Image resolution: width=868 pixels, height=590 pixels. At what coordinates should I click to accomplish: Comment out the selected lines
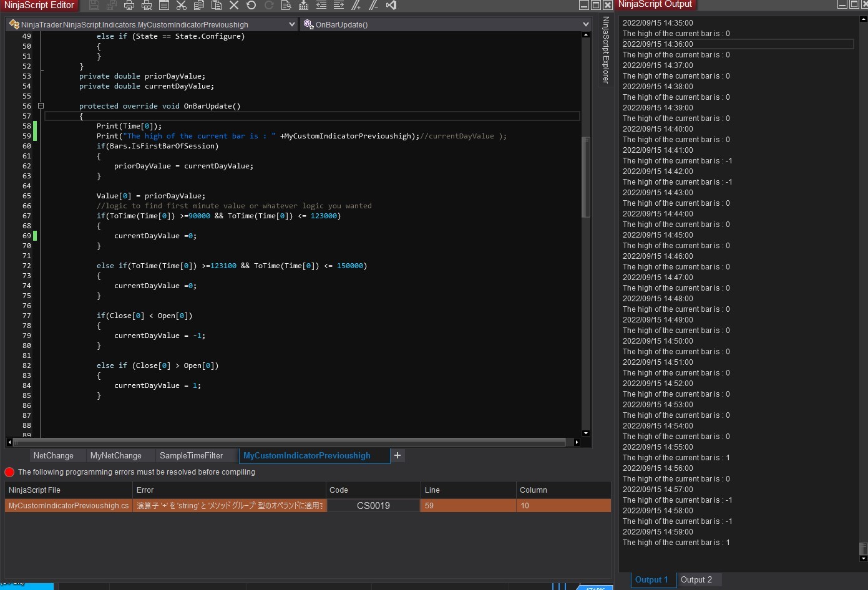[356, 6]
